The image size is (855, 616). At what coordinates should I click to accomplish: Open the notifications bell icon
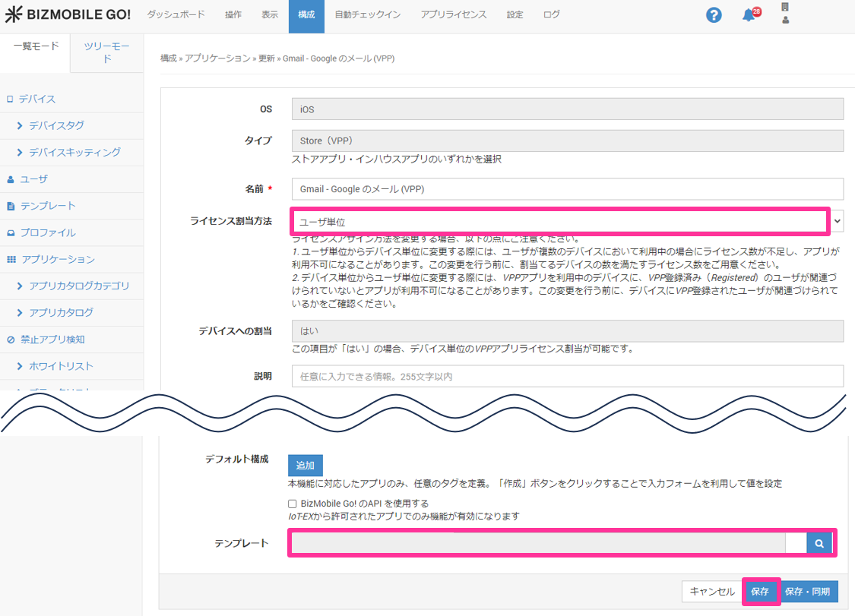click(x=749, y=15)
